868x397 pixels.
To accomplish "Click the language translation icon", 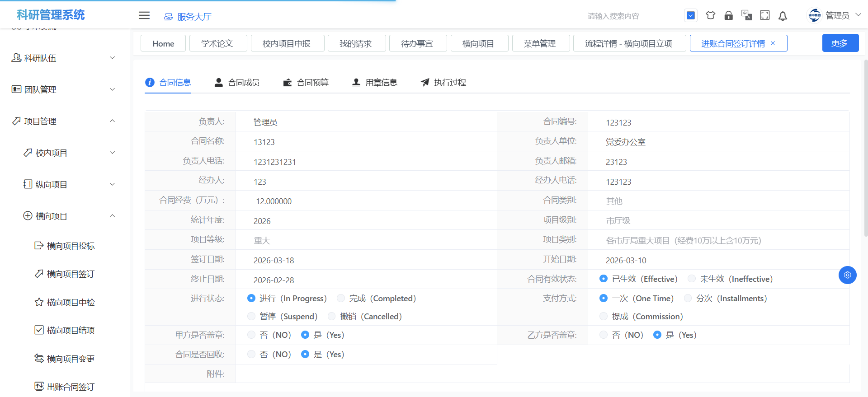I will (746, 15).
